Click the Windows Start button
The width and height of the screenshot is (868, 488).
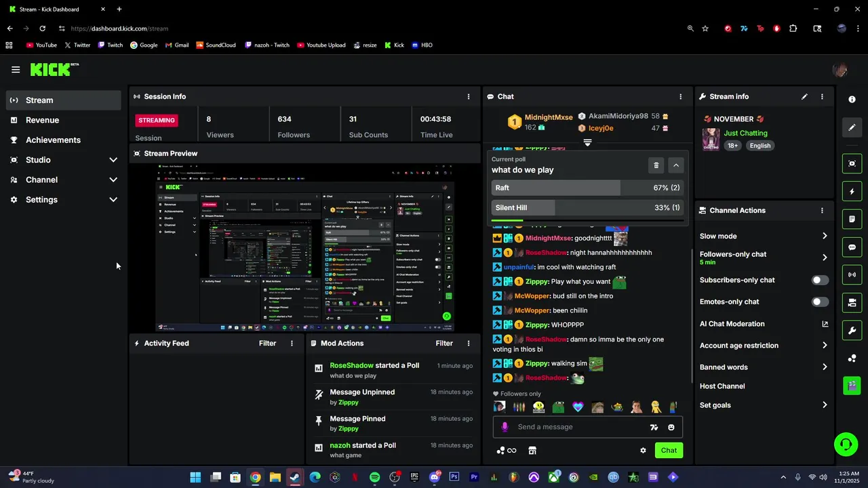point(195,477)
